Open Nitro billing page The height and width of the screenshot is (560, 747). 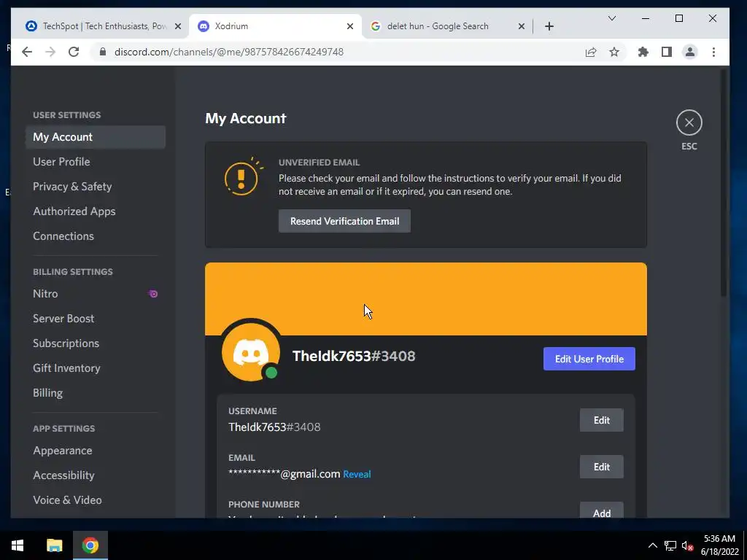96,294
